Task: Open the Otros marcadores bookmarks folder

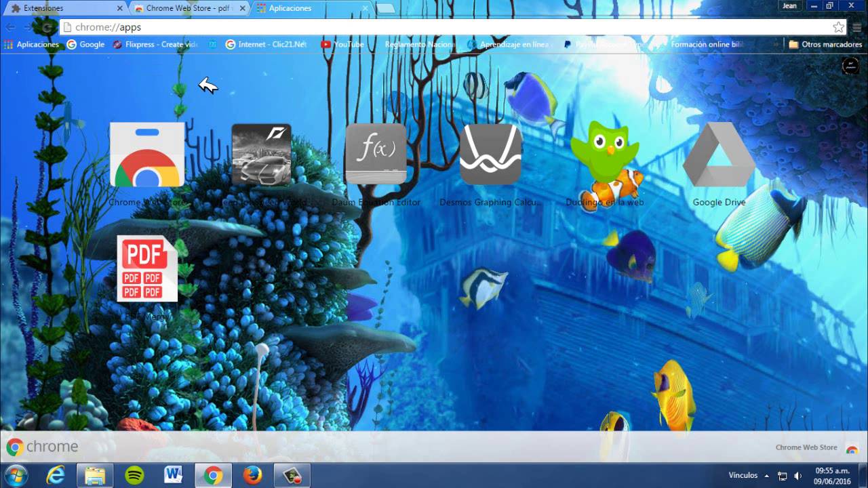Action: pyautogui.click(x=825, y=44)
